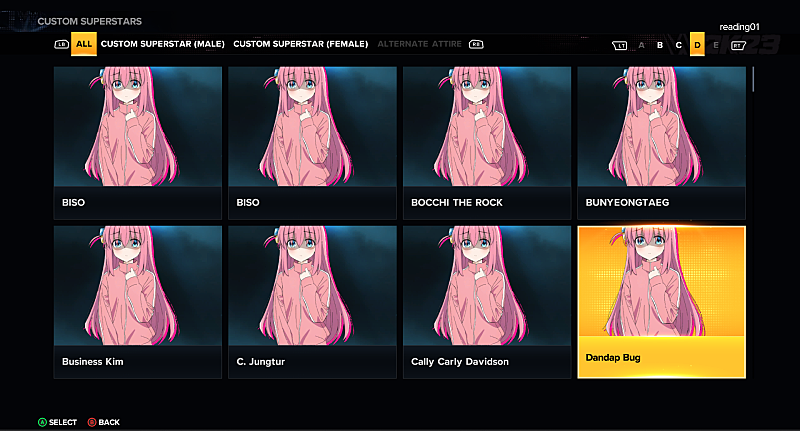Pick the Cally Carly Davidson card

click(x=487, y=302)
